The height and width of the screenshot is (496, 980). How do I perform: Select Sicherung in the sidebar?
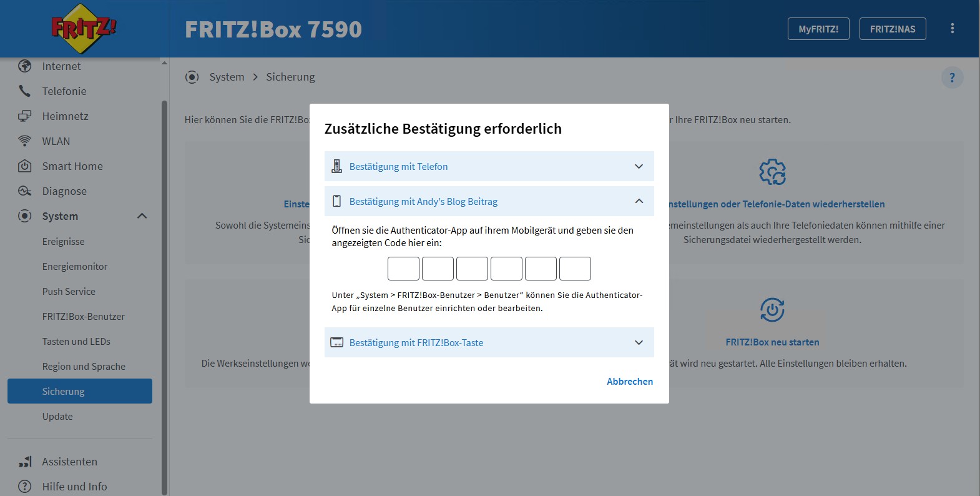tap(80, 391)
